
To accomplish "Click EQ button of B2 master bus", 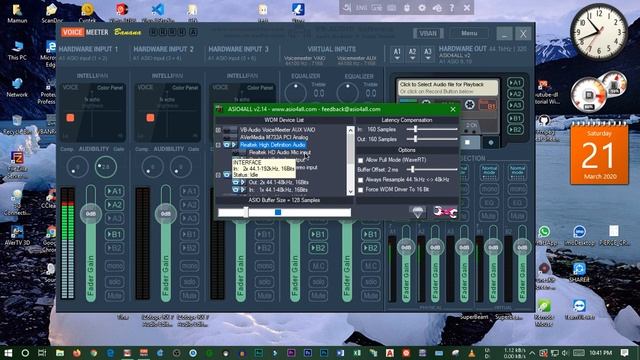I will point(517,203).
